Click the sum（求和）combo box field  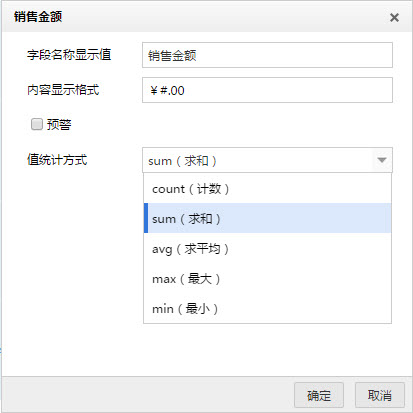tap(267, 160)
